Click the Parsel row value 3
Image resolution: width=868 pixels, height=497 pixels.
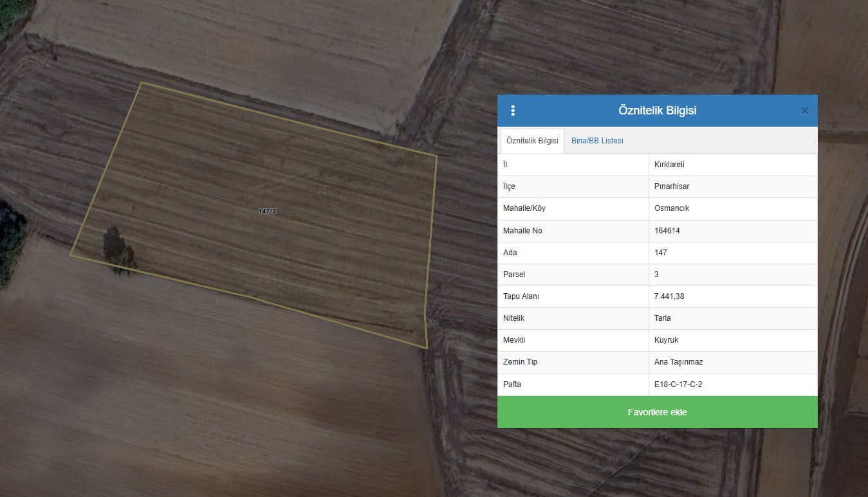coord(656,275)
